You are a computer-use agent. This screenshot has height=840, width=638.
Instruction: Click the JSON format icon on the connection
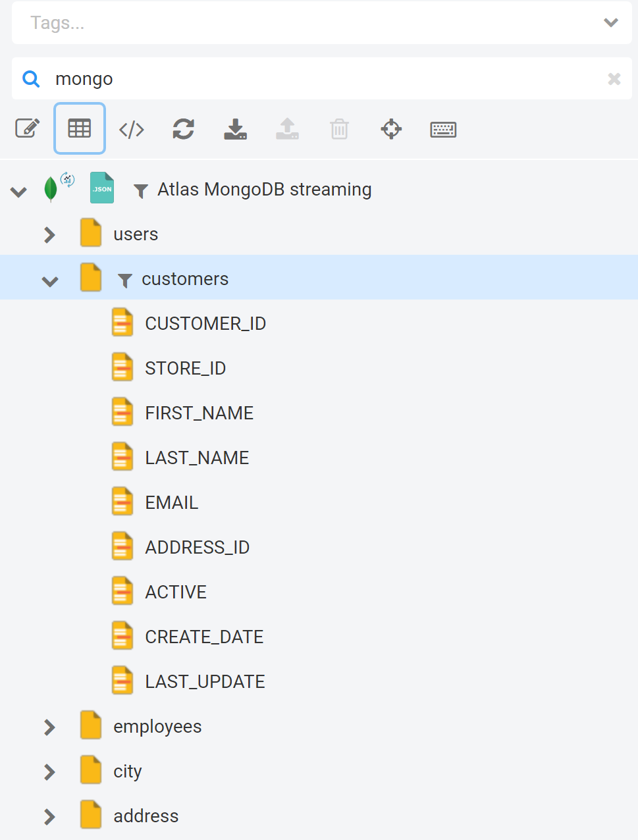[101, 188]
